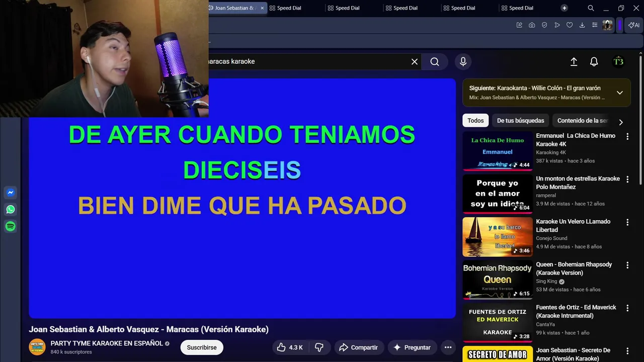Open options for Fuentes de Ortiz video
644x362 pixels.
[x=627, y=308]
